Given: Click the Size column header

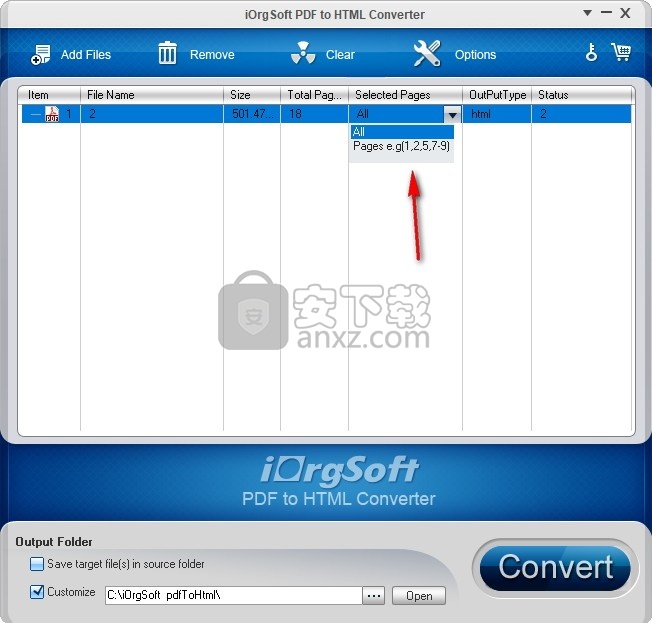Looking at the screenshot, I should pos(252,95).
